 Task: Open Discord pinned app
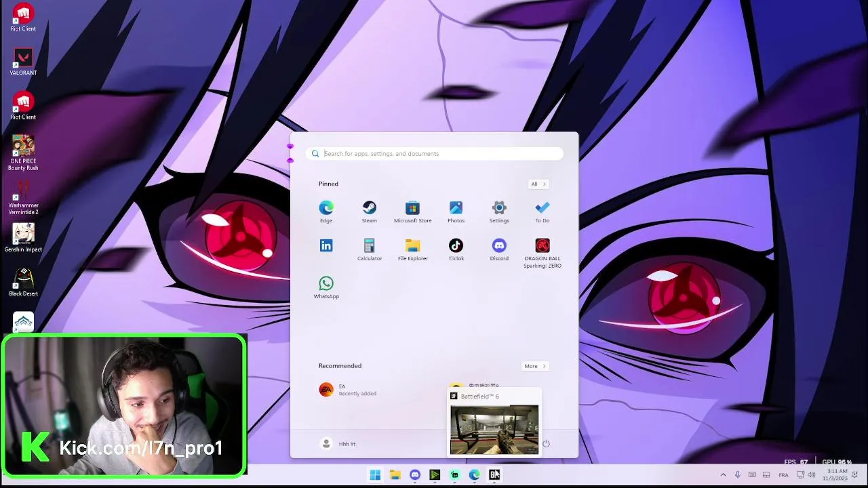[x=499, y=249]
